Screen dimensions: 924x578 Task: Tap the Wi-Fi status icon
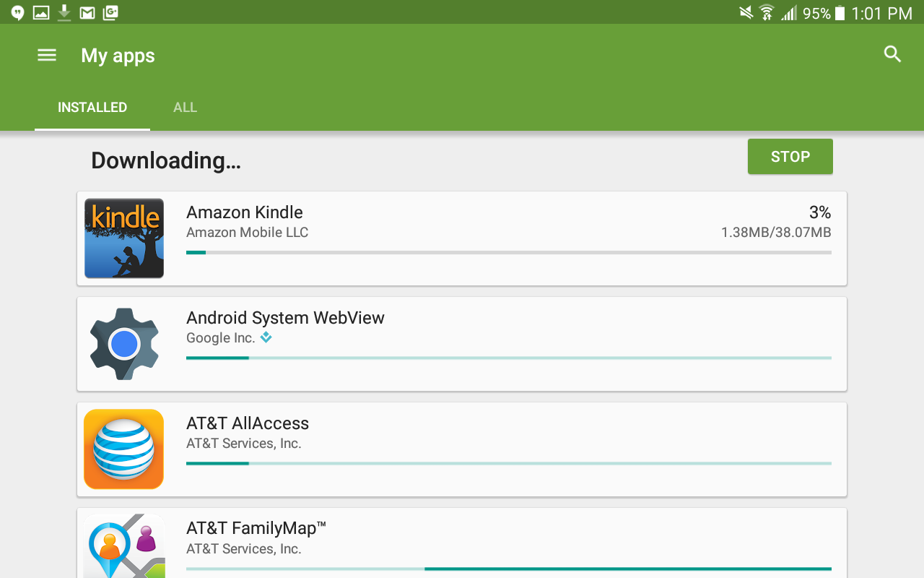[x=767, y=12]
